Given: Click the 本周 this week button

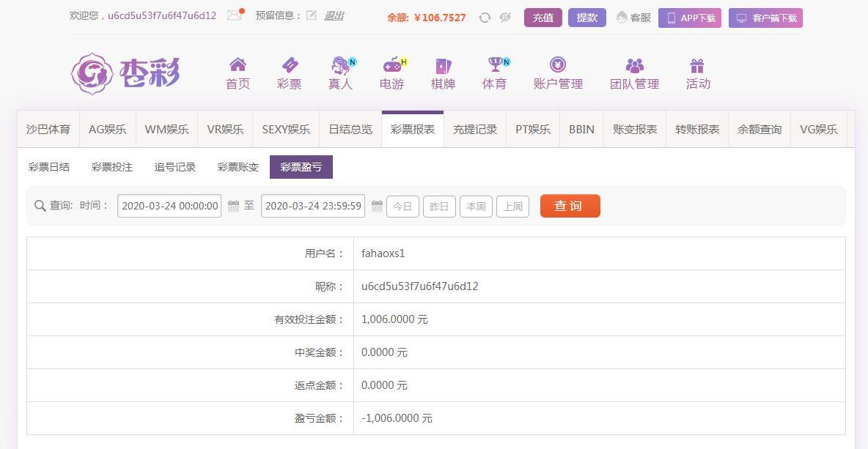Looking at the screenshot, I should pos(476,207).
